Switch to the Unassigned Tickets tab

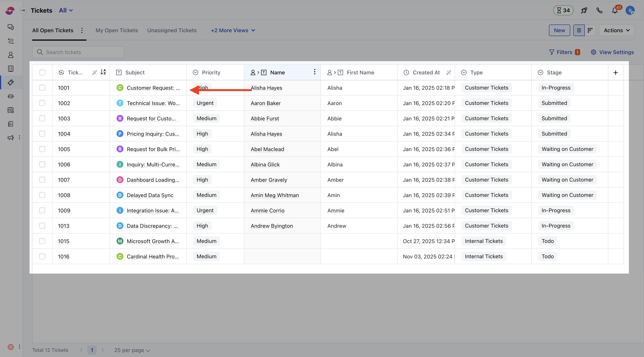(x=172, y=30)
